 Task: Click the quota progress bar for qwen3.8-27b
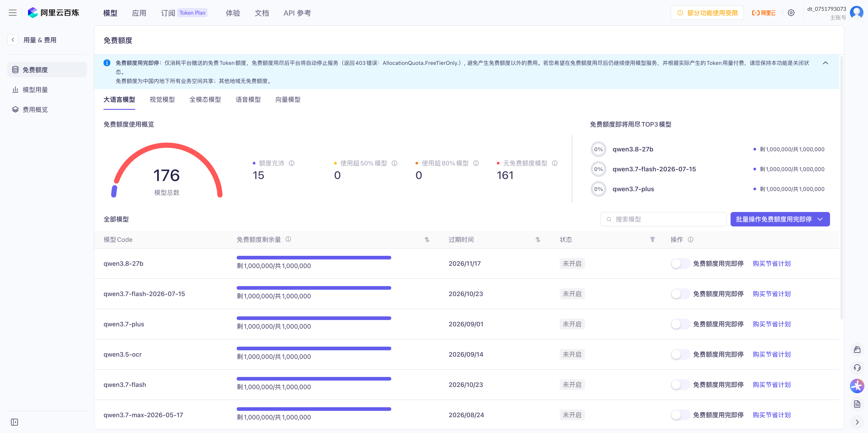[x=314, y=258]
